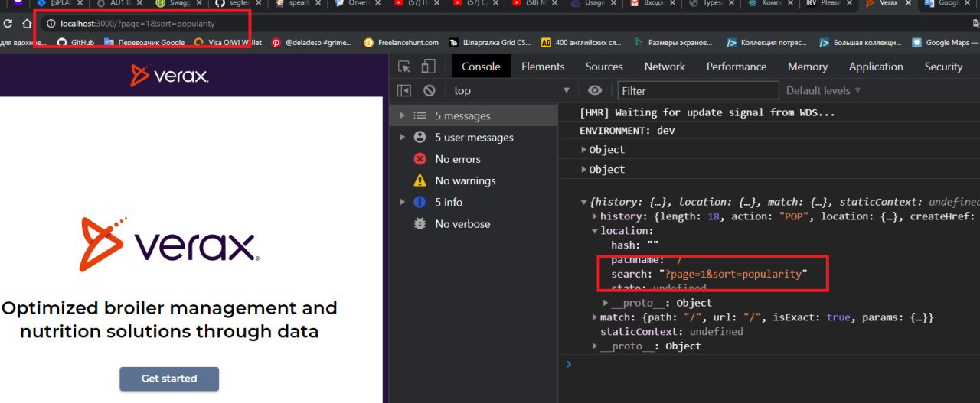Click the Get started button

pyautogui.click(x=169, y=379)
